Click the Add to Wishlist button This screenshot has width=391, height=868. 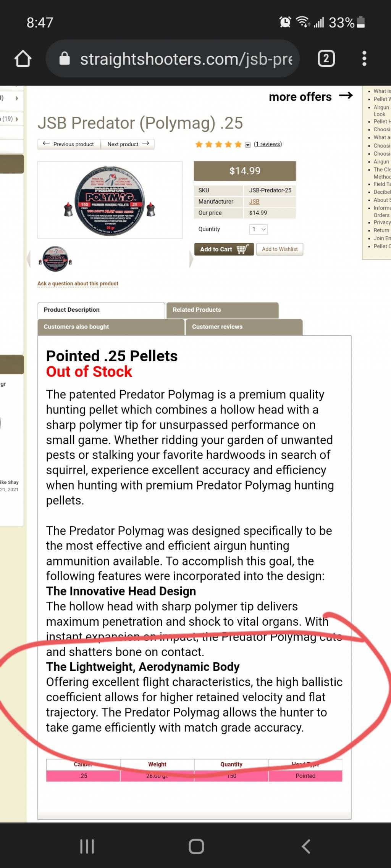point(280,249)
